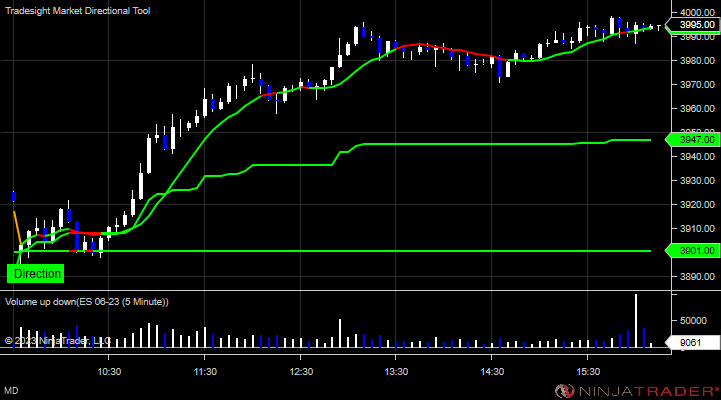Click the 15:30 time axis label

coord(588,371)
